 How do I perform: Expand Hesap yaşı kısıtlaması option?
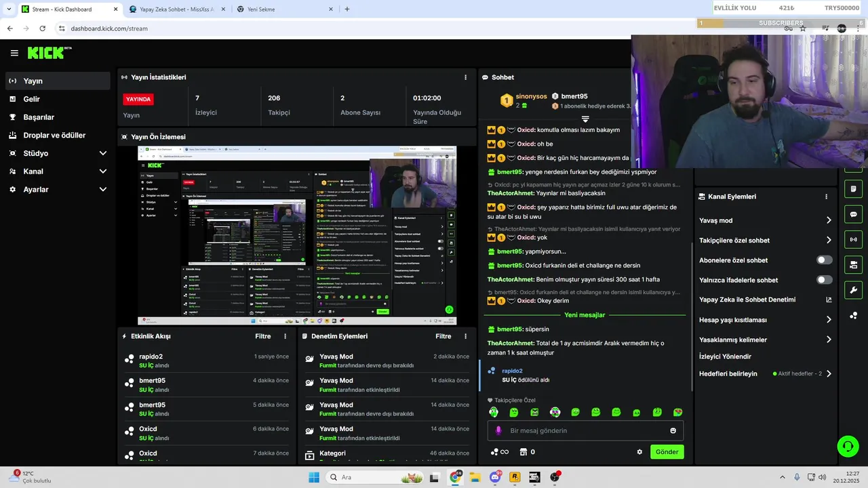click(766, 320)
